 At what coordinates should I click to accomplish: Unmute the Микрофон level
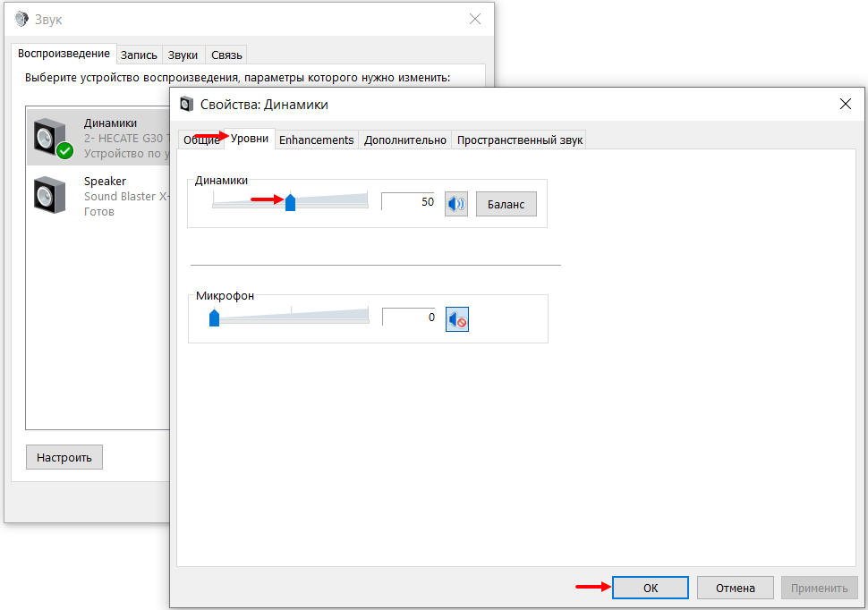point(457,318)
